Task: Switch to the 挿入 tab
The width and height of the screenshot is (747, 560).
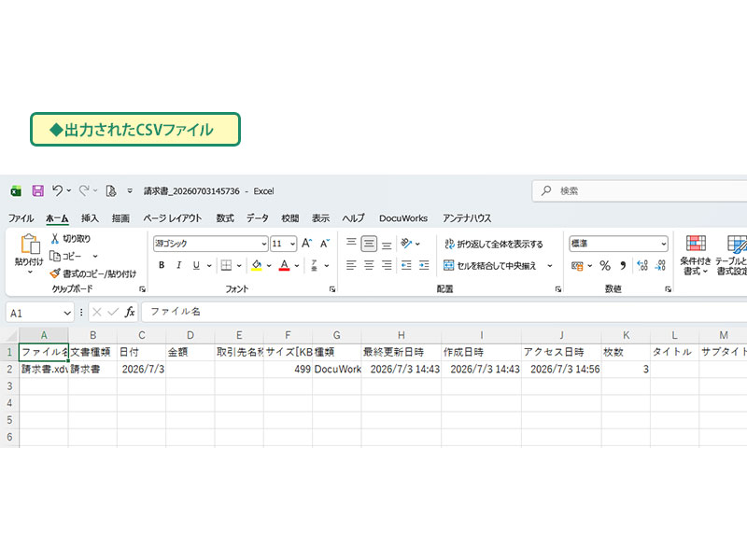Action: tap(90, 218)
